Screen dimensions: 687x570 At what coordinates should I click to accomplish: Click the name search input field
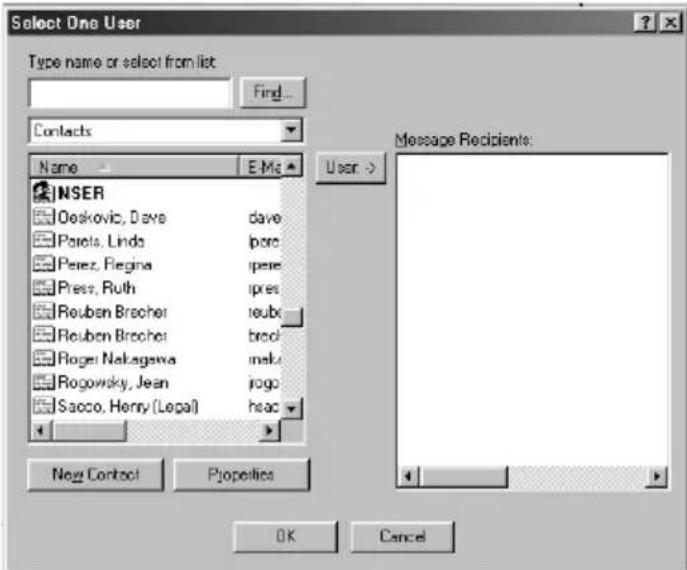[x=130, y=93]
